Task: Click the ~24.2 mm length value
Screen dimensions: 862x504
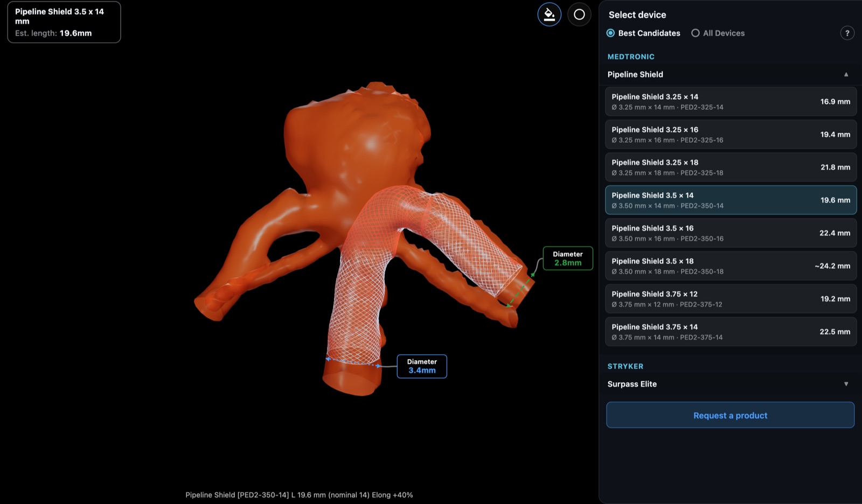Action: tap(832, 266)
